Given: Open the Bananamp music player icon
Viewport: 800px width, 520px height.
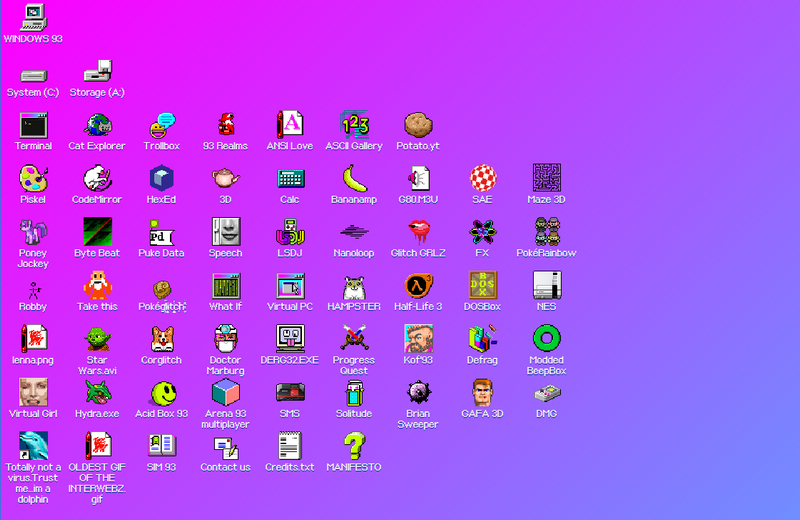Looking at the screenshot, I should click(x=354, y=179).
